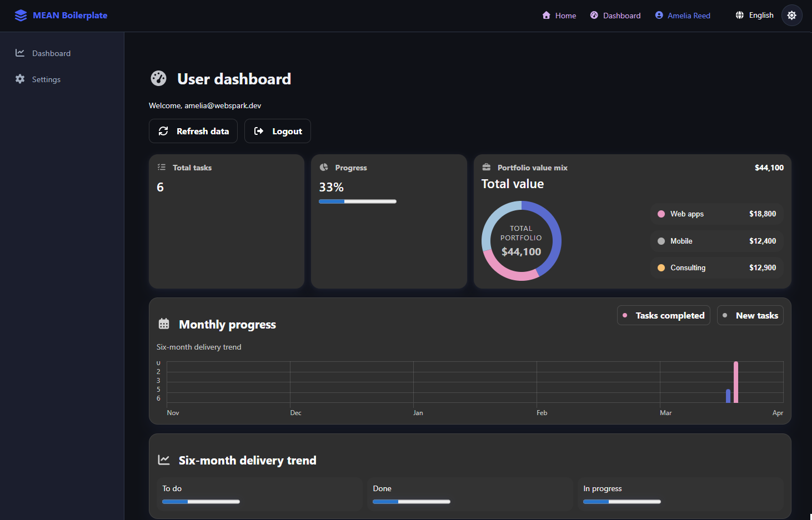Viewport: 812px width, 520px height.
Task: Click the gray Mobile color dot
Action: point(661,241)
